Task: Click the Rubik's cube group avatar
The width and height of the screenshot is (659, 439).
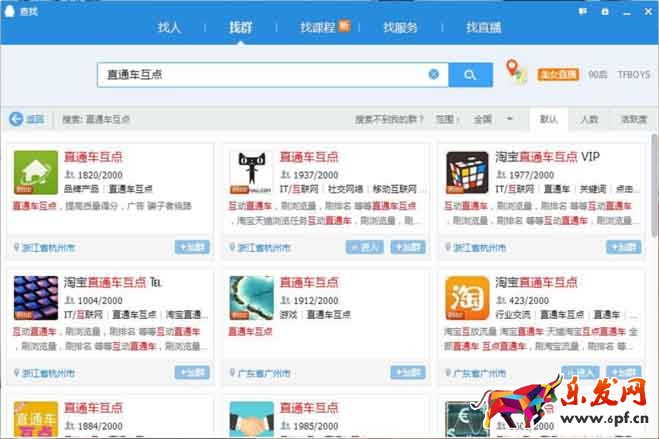Action: (467, 173)
